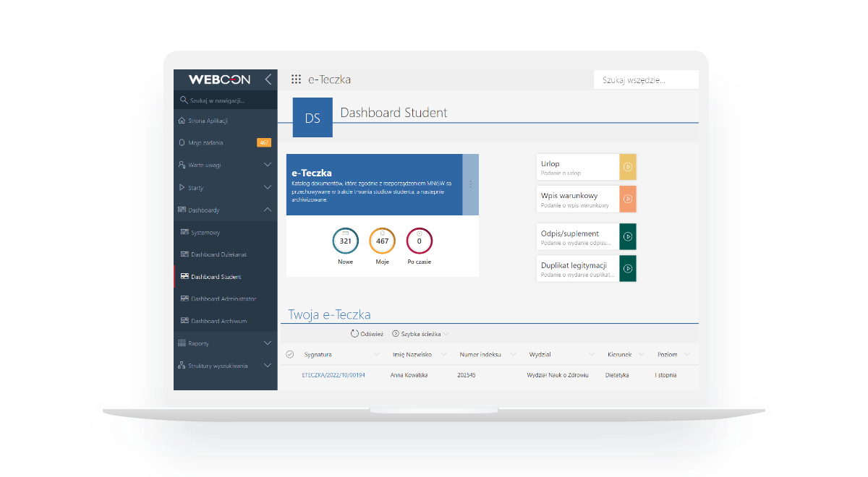
Task: Toggle the select-all checkbox in table header
Action: pos(290,354)
